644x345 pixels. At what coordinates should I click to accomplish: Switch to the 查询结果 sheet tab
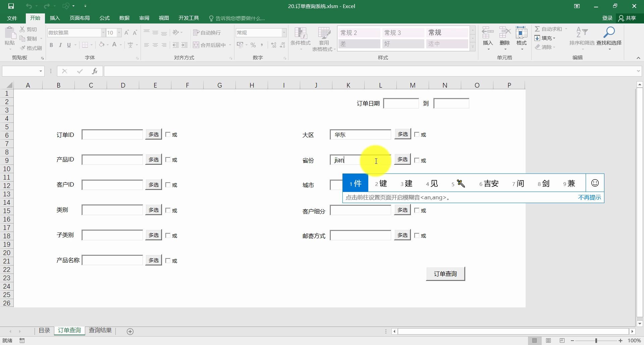pyautogui.click(x=100, y=331)
